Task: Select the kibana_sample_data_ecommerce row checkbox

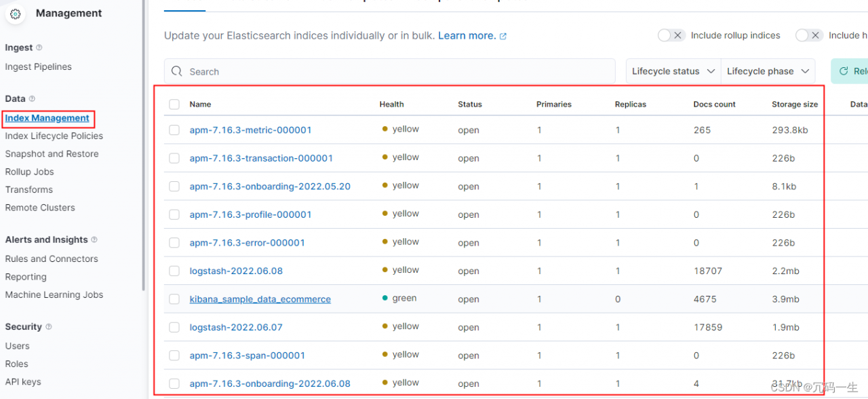Action: (174, 299)
